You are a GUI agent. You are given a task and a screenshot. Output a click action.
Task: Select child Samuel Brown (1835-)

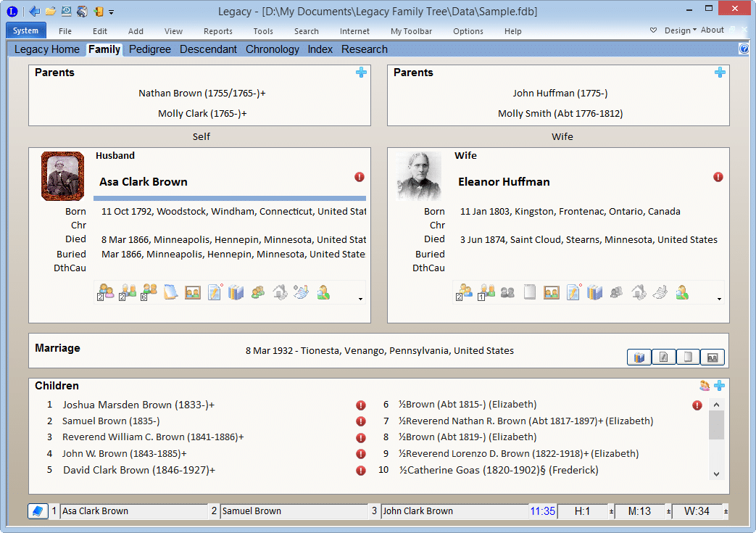pos(111,421)
